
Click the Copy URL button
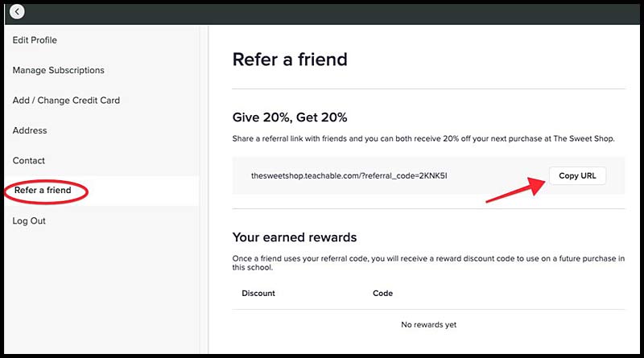577,175
